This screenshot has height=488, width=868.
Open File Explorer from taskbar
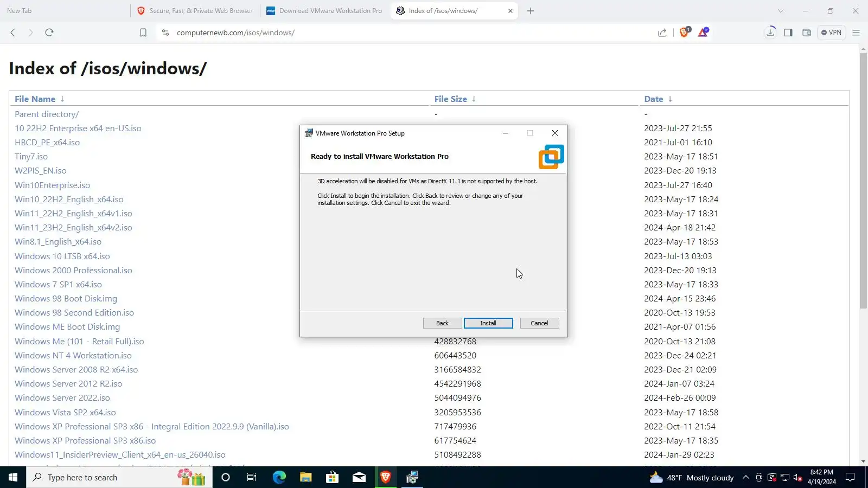tap(306, 477)
